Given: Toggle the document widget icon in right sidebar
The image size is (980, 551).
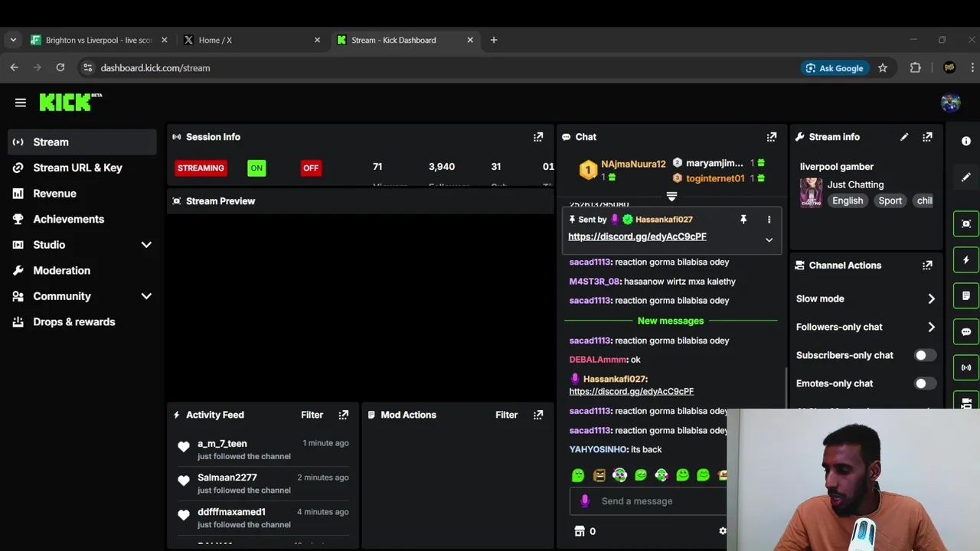Looking at the screenshot, I should click(x=966, y=295).
